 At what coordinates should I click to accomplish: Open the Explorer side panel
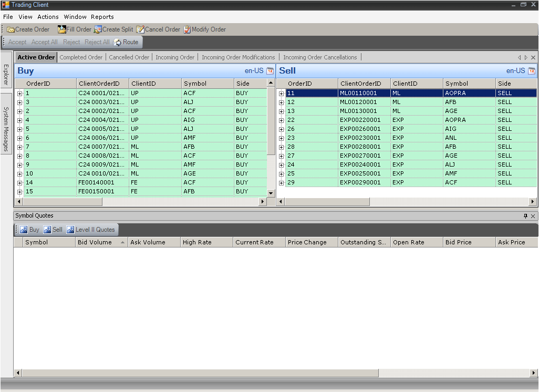tap(6, 74)
